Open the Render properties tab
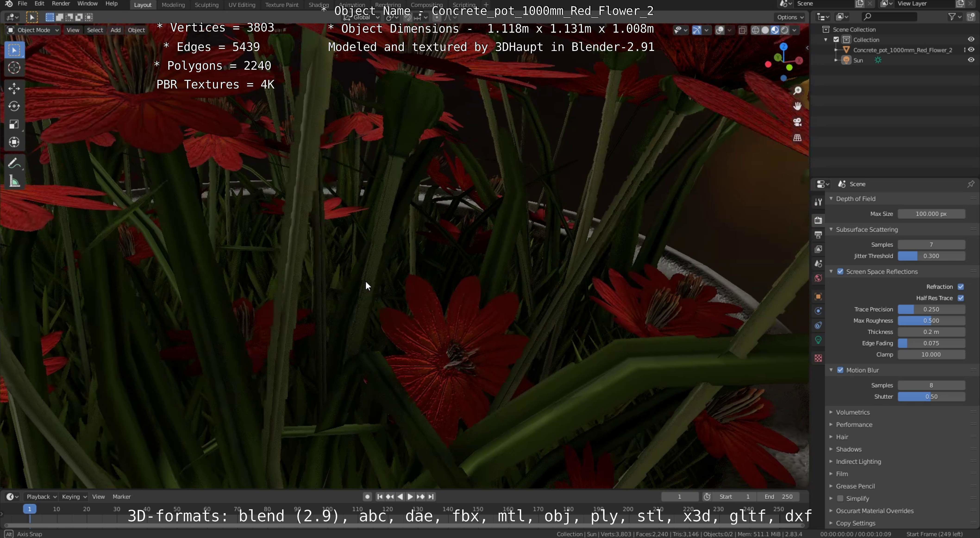Viewport: 980px width, 538px height. pos(818,220)
